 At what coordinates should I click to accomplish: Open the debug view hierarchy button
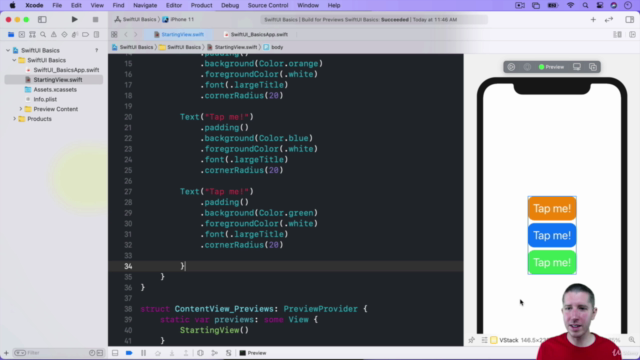click(200, 353)
